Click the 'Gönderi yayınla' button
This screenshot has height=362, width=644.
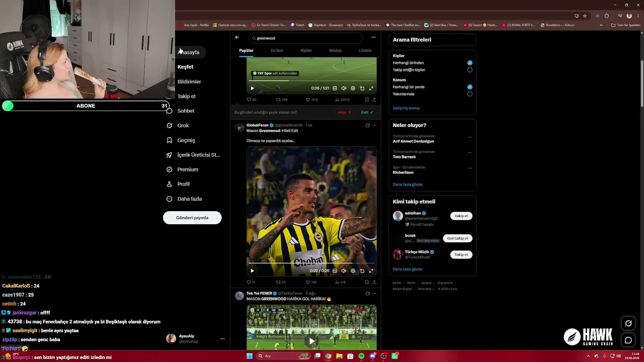pyautogui.click(x=192, y=218)
